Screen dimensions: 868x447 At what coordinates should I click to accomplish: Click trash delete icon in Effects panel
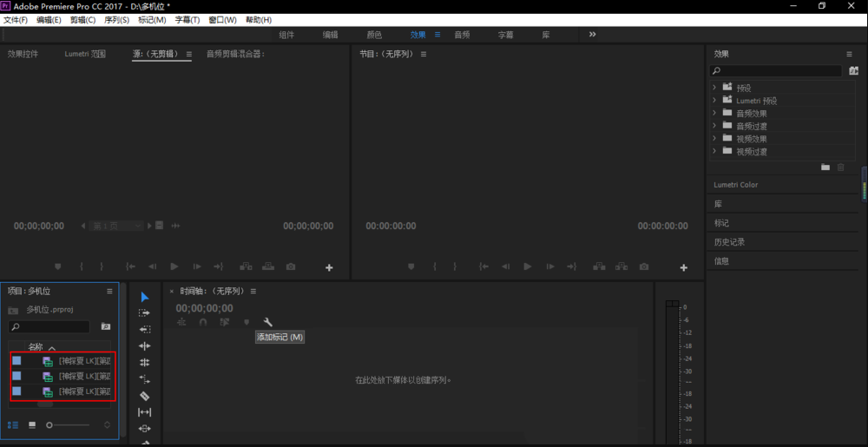click(x=841, y=167)
